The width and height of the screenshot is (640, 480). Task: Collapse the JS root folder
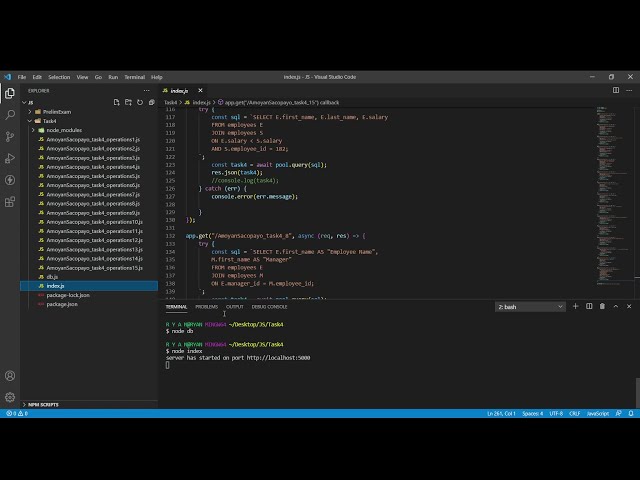click(x=24, y=102)
